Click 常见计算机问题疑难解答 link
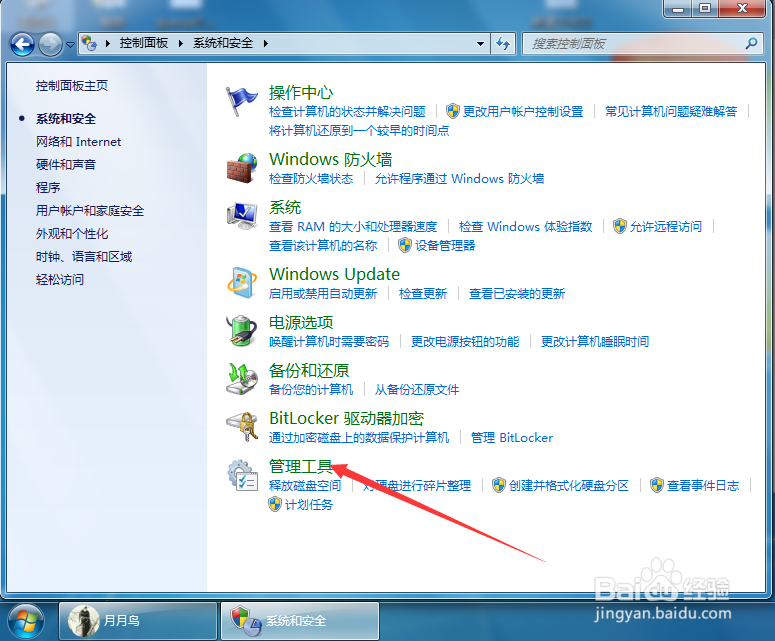Screen dimensions: 775x641 tap(671, 112)
